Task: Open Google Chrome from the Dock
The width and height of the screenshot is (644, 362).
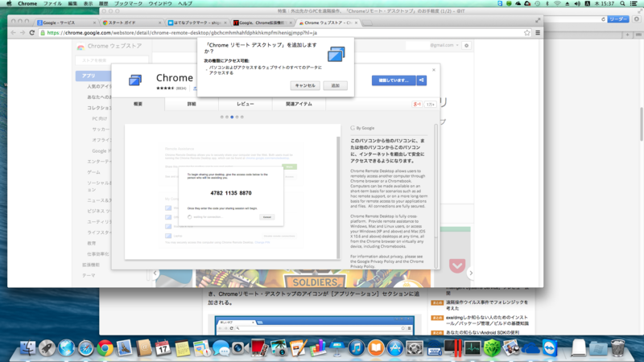Action: click(105, 348)
